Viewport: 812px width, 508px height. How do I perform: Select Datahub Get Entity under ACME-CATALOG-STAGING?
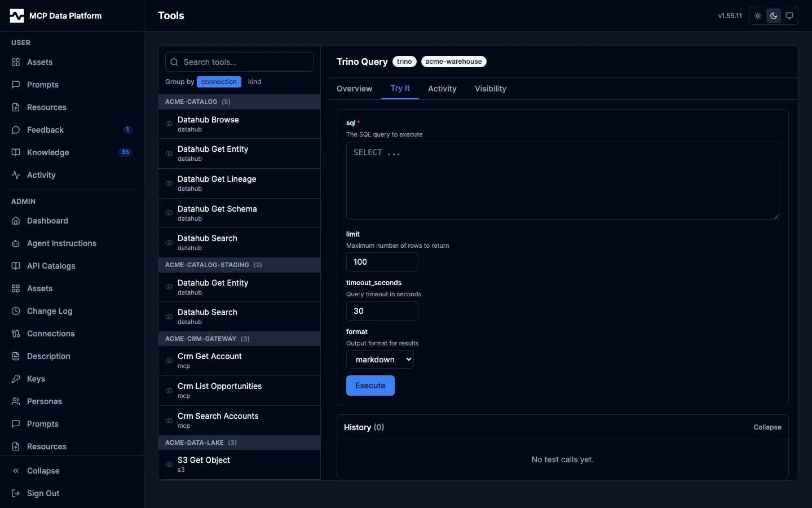(x=240, y=287)
